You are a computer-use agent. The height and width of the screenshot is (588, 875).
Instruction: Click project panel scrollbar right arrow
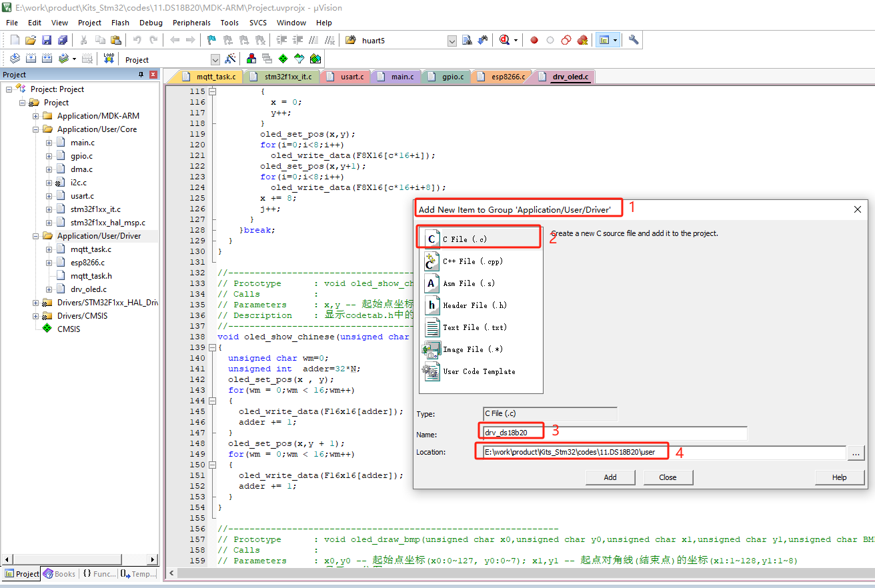click(152, 560)
